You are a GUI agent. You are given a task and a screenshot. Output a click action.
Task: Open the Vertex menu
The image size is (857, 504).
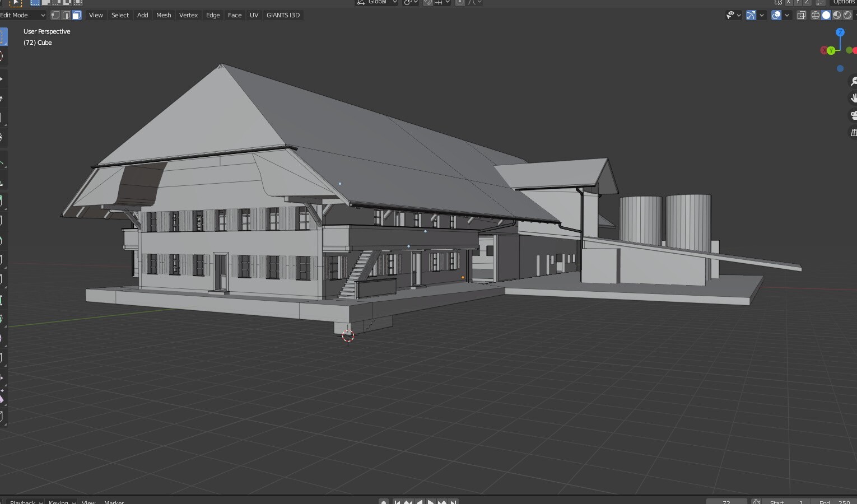pos(188,15)
